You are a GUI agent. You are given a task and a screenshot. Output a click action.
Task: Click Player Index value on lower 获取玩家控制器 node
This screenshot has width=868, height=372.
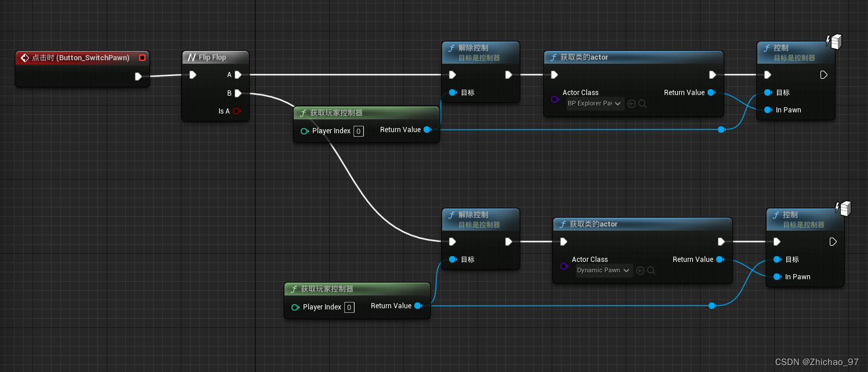click(349, 307)
